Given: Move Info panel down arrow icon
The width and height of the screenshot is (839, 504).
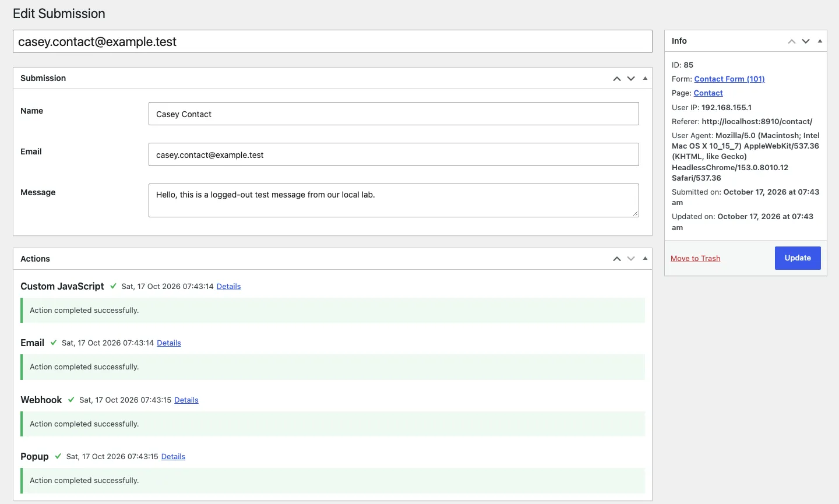Looking at the screenshot, I should coord(806,41).
